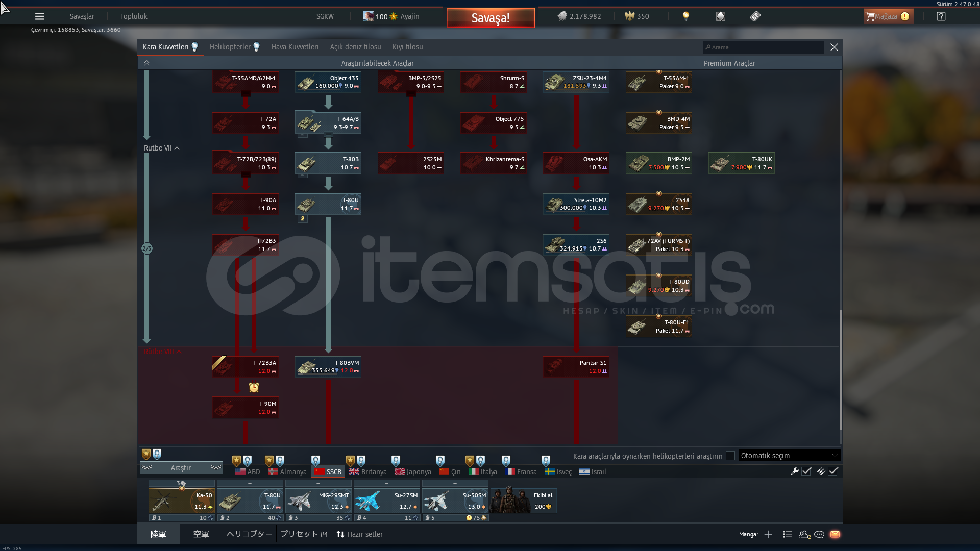
Task: Switch to Hava Kuvvetleri tab
Action: 295,47
